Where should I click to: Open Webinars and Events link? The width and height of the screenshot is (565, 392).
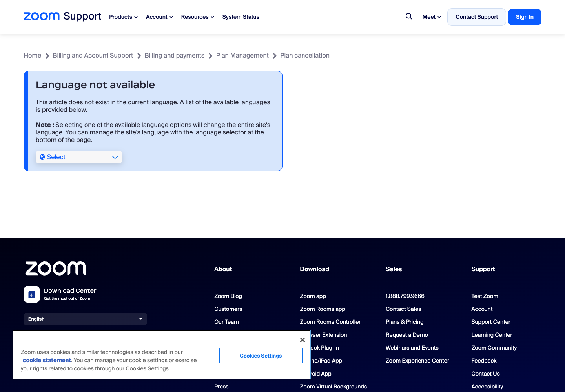[412, 348]
